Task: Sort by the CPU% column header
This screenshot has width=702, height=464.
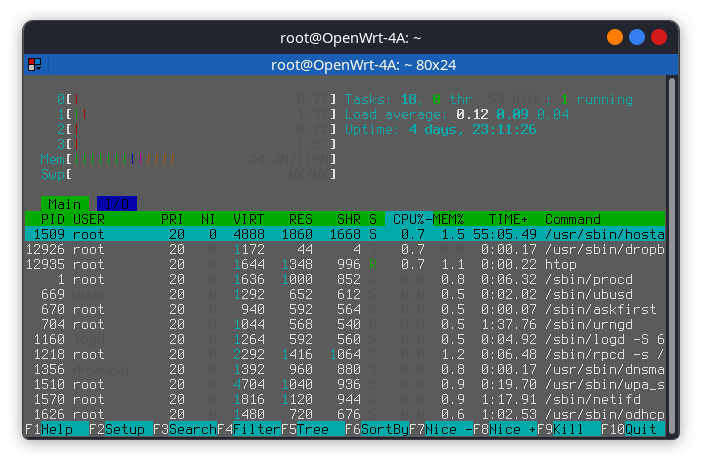Action: (409, 219)
